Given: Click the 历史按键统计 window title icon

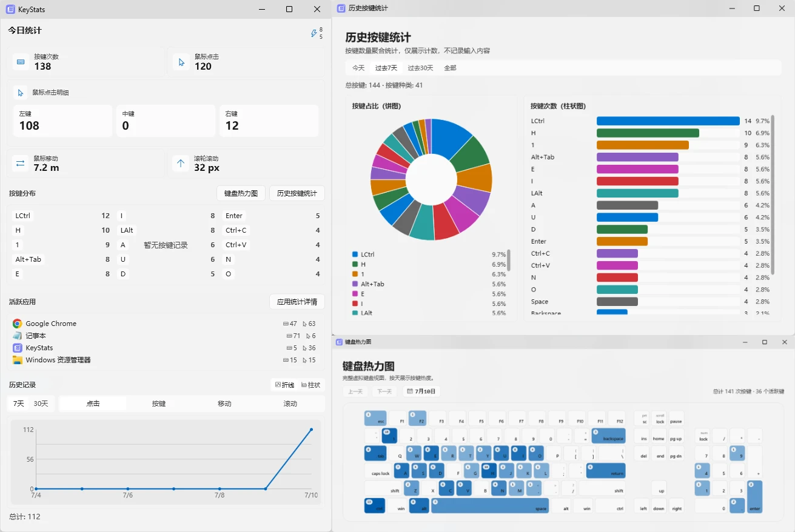Looking at the screenshot, I should tap(341, 8).
